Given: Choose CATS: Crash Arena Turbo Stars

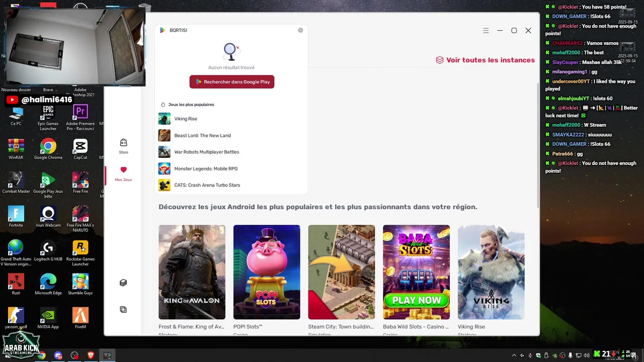Looking at the screenshot, I should (231, 185).
